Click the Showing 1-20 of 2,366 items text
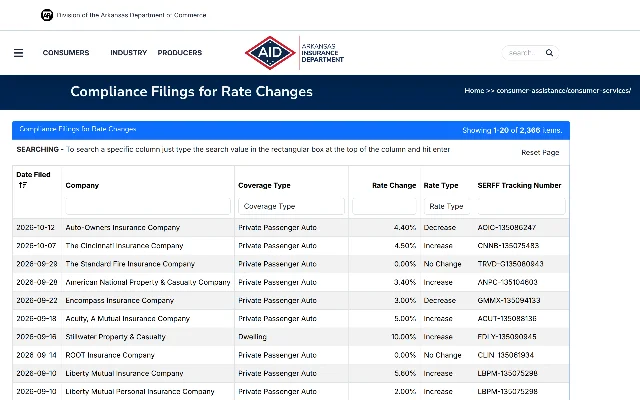The width and height of the screenshot is (640, 400). 512,131
